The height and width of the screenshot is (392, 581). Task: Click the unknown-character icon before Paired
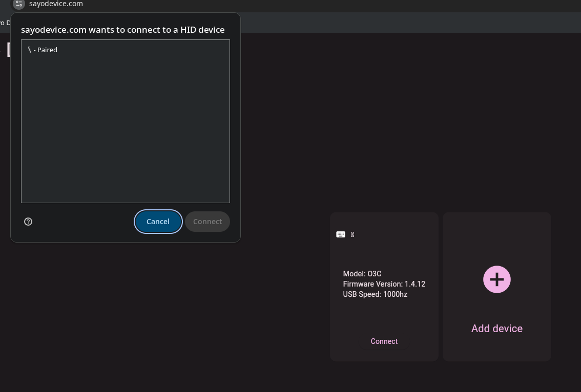pos(30,50)
